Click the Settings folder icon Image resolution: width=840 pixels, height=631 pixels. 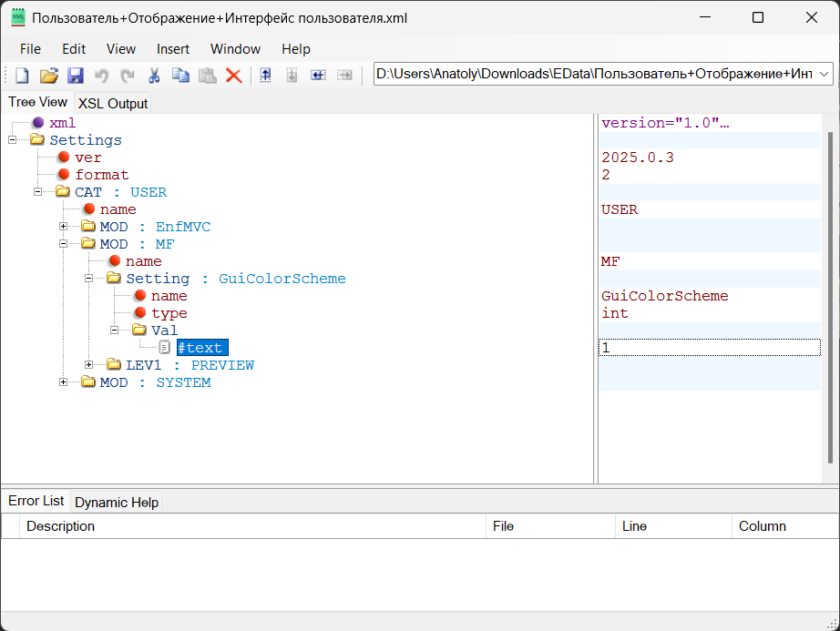click(37, 139)
